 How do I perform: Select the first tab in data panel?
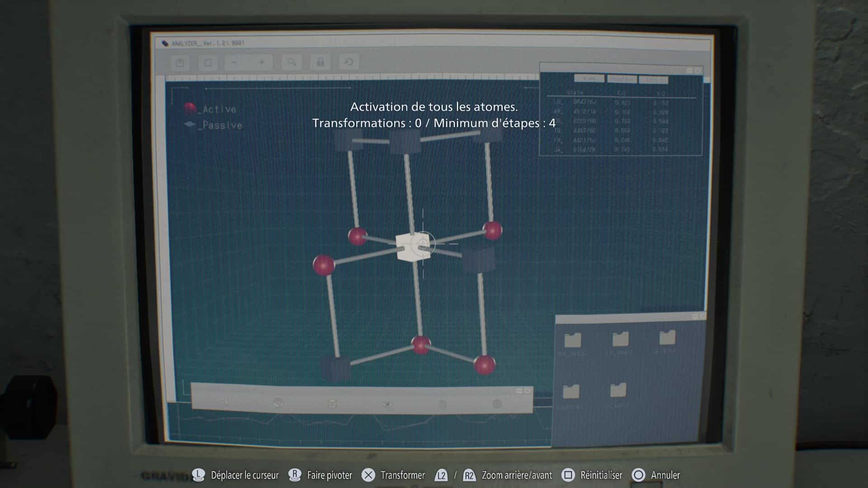click(x=589, y=79)
